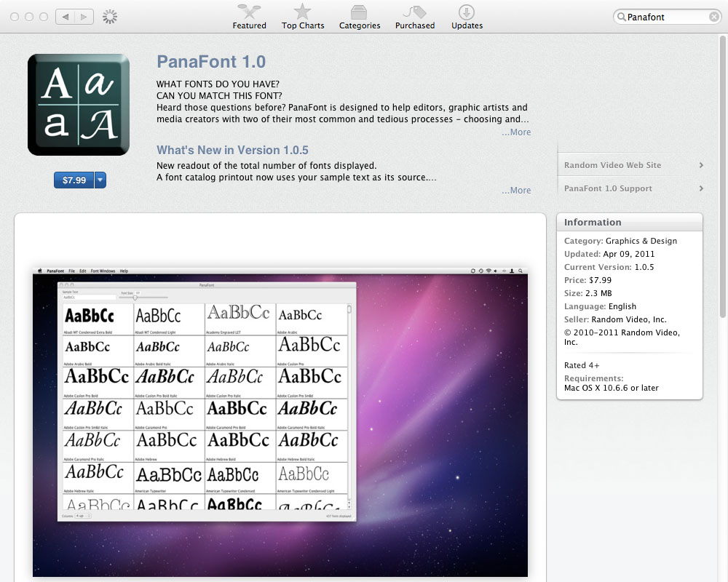
Task: Click the PanaFont screenshot preview image
Action: [x=280, y=422]
